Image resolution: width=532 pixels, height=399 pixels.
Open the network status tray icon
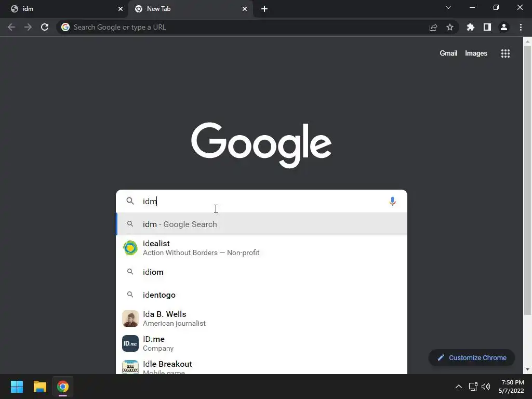(x=473, y=387)
